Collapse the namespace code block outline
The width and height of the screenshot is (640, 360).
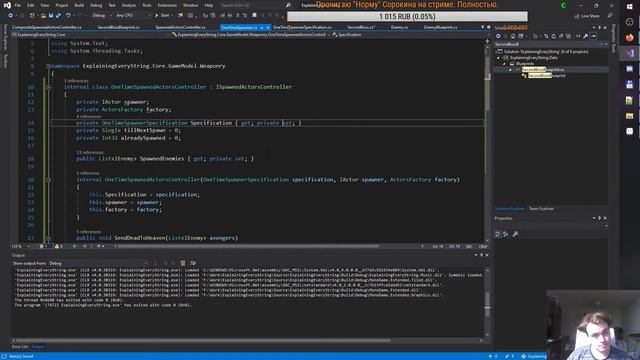48,66
